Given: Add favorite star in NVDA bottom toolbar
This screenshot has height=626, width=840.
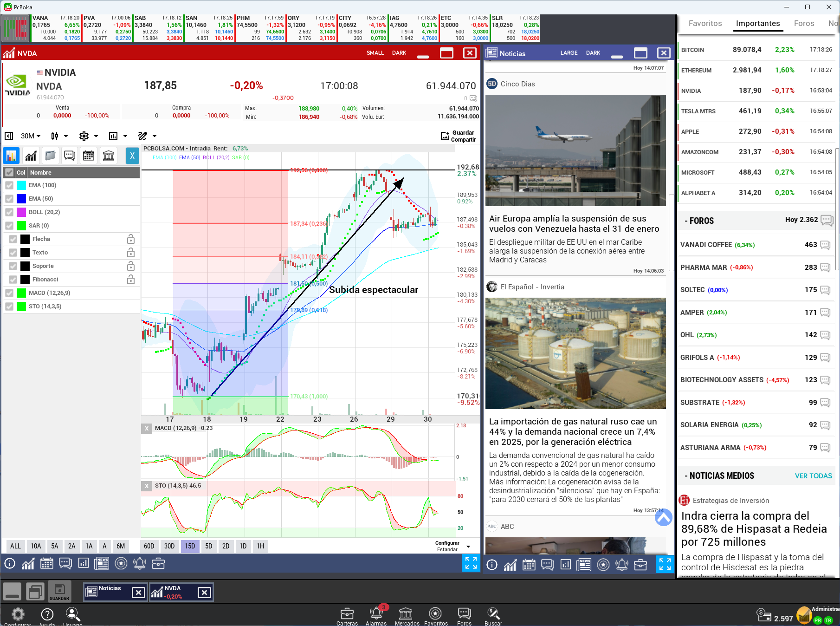Looking at the screenshot, I should coord(121,564).
